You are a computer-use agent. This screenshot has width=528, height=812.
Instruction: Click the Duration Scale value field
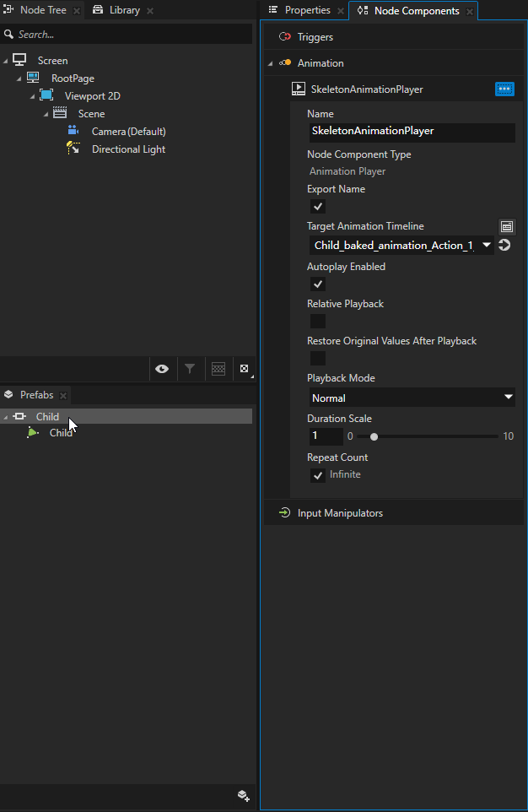pyautogui.click(x=326, y=436)
